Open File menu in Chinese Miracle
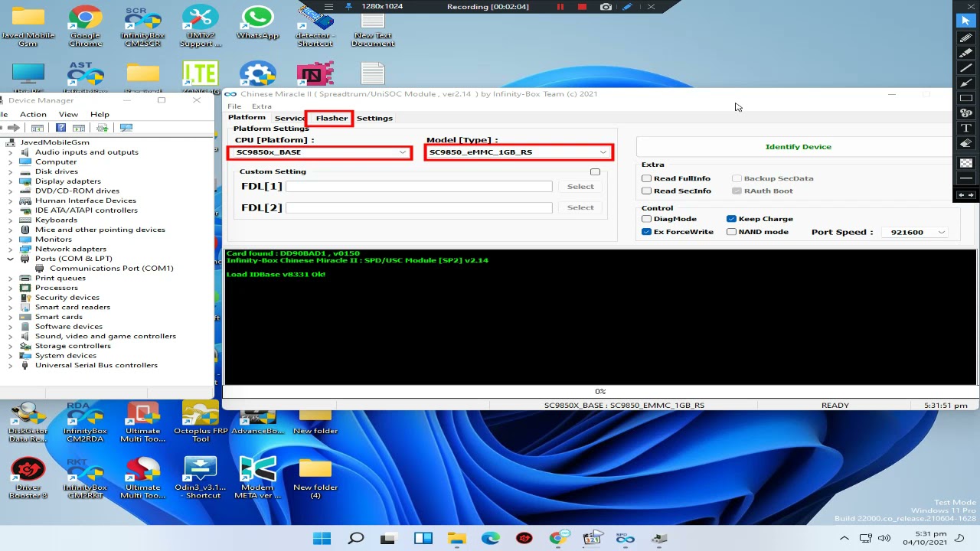 (234, 106)
